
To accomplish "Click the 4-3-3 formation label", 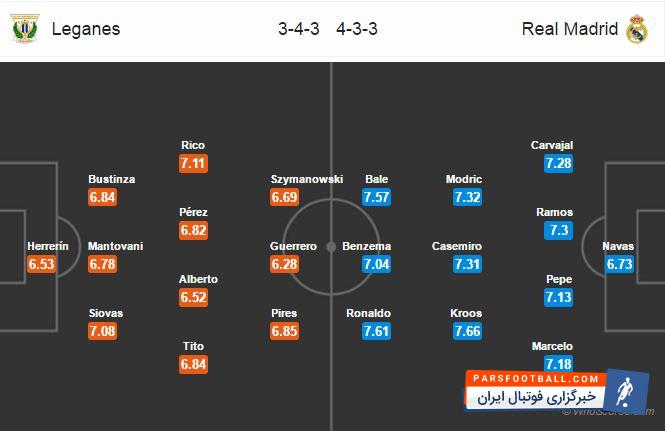I will 358,29.
